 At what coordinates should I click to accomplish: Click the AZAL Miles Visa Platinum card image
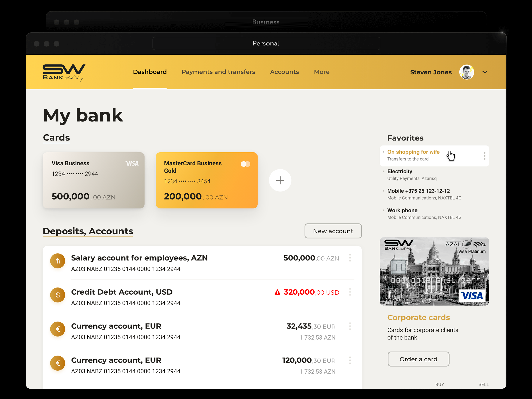[434, 272]
